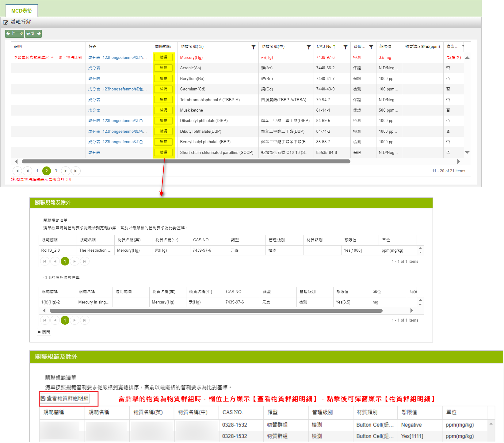Open 成分表 link in Arsenic(As) row
504x443 pixels.
click(94, 68)
